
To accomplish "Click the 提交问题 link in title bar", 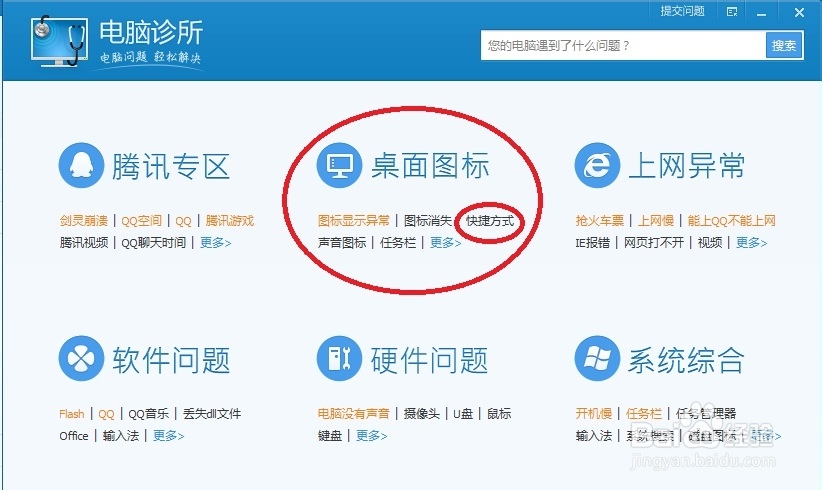I will [682, 11].
